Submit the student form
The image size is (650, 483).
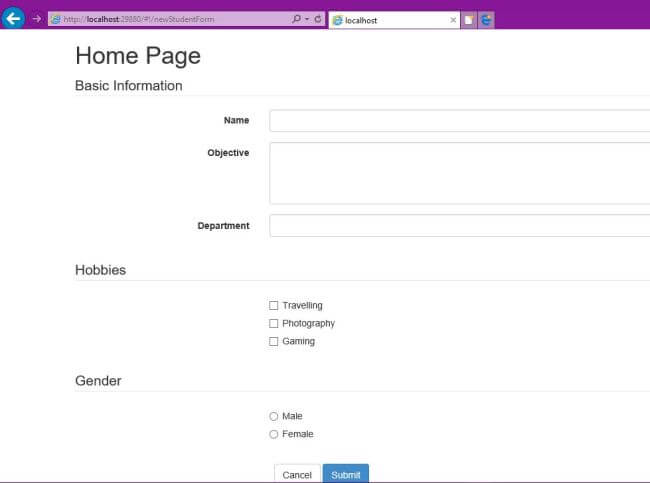coord(346,474)
